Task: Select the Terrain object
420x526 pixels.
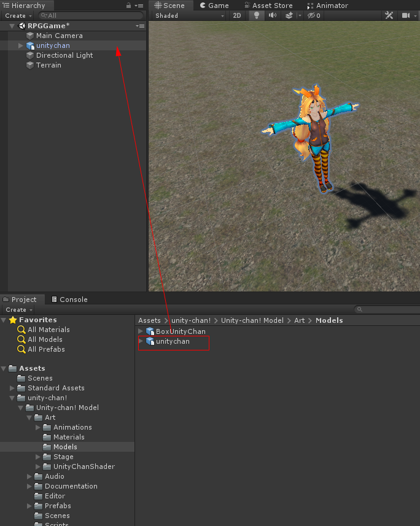Action: tap(49, 65)
